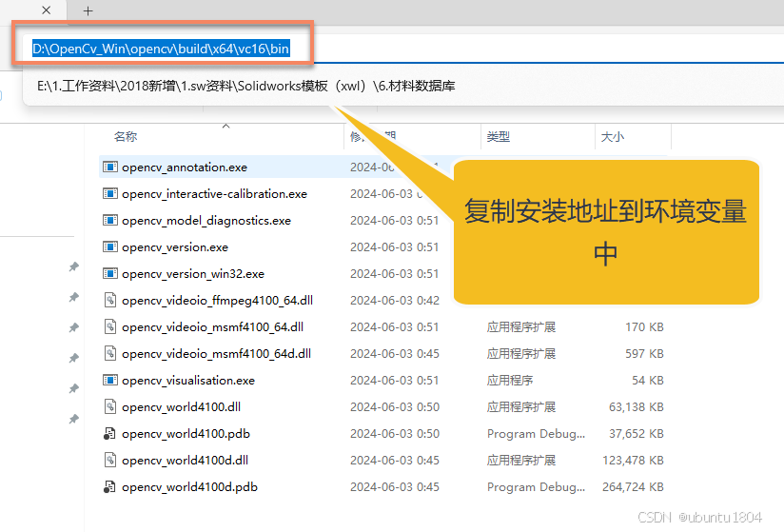Screen dimensions: 784x532
Task: Sort files by 名称 column header
Action: [x=125, y=136]
